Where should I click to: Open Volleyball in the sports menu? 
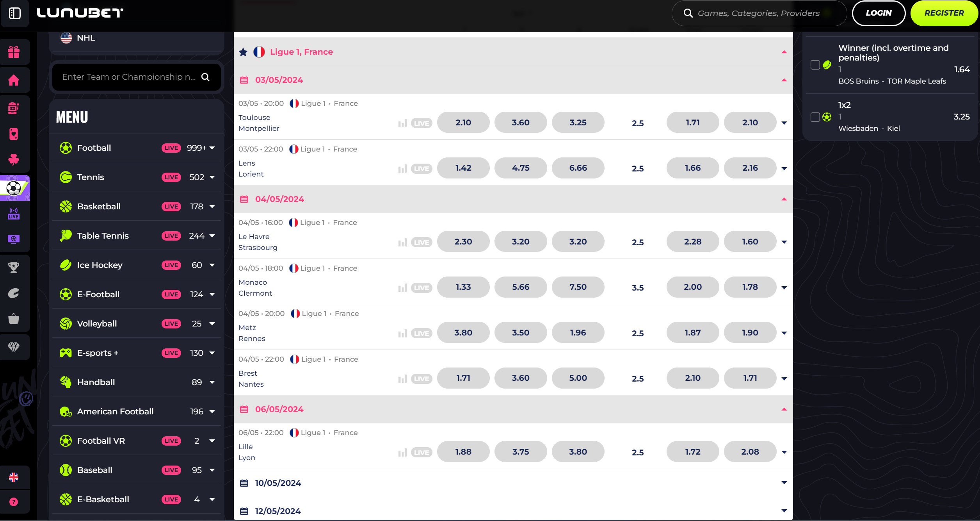pyautogui.click(x=136, y=323)
